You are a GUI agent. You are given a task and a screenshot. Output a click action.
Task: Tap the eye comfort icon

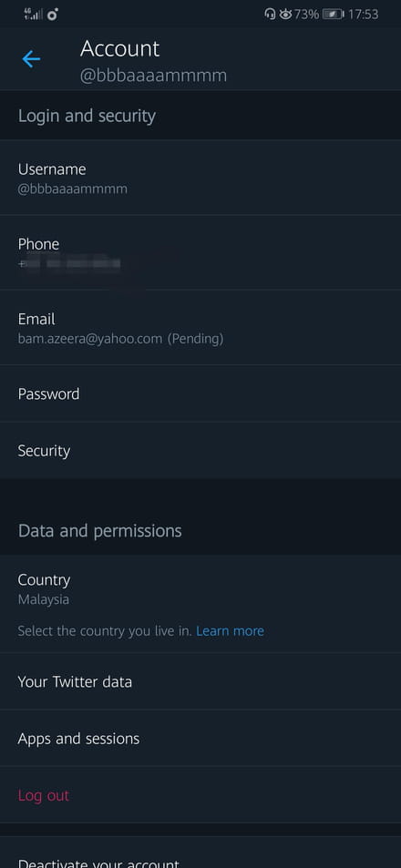coord(285,15)
